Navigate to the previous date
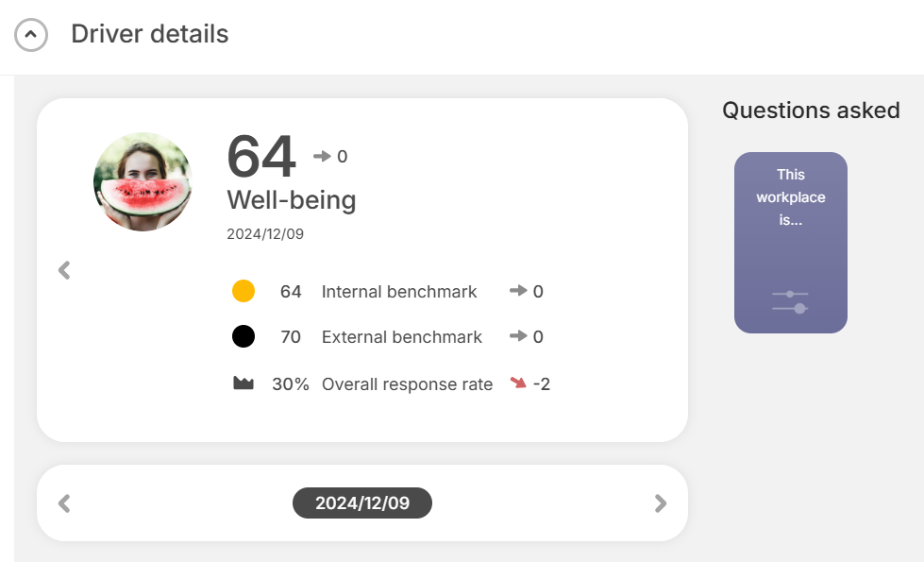The width and height of the screenshot is (924, 562). (x=64, y=503)
